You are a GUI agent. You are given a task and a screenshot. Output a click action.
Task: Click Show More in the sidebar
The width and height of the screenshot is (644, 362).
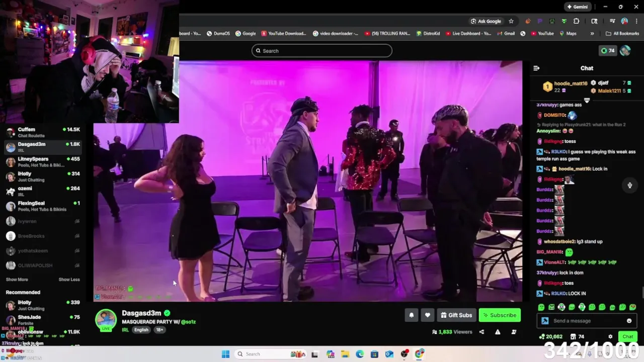[17, 280]
